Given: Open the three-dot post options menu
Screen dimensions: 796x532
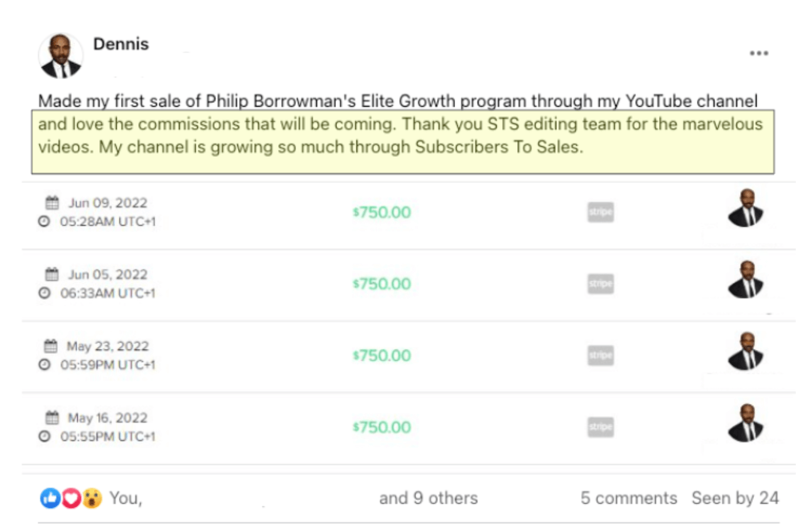Looking at the screenshot, I should pyautogui.click(x=759, y=53).
